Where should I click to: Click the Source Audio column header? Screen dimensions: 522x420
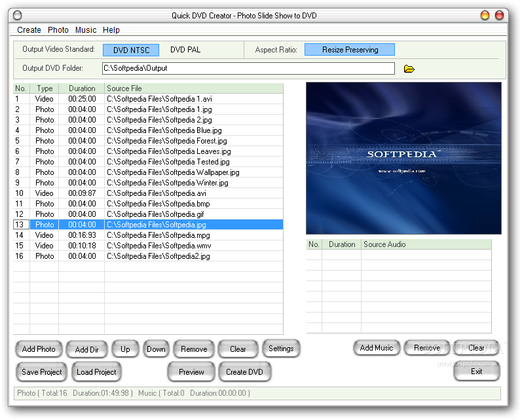[x=426, y=244]
